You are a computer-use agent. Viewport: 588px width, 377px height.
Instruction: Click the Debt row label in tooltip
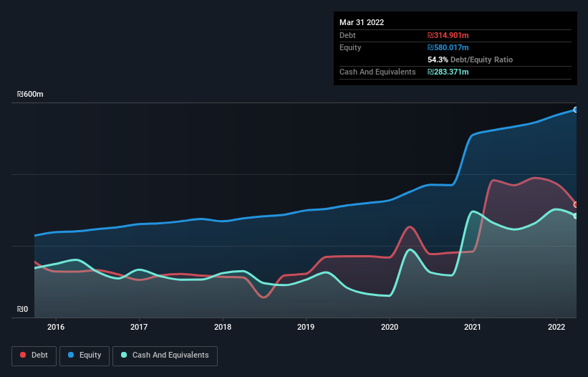[347, 35]
